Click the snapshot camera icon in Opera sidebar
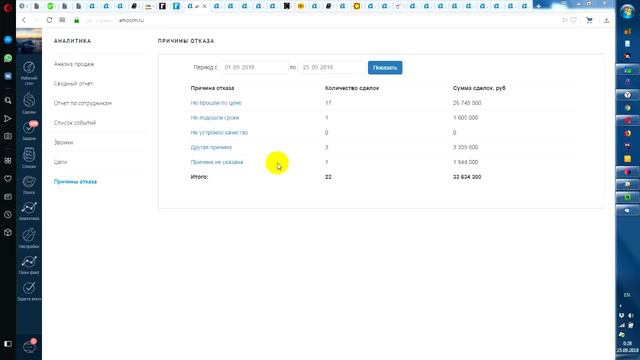The height and width of the screenshot is (360, 640). [x=8, y=136]
